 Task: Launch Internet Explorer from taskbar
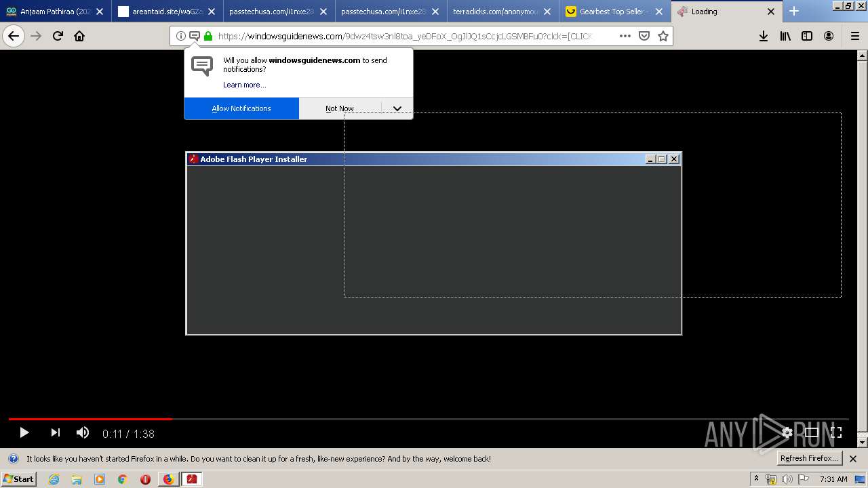click(54, 479)
